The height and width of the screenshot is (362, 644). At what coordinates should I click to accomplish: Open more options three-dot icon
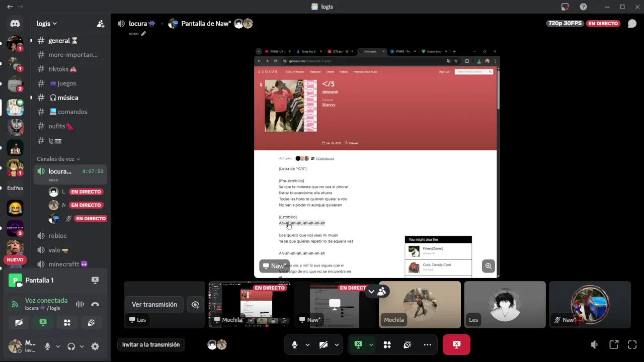coord(427,344)
